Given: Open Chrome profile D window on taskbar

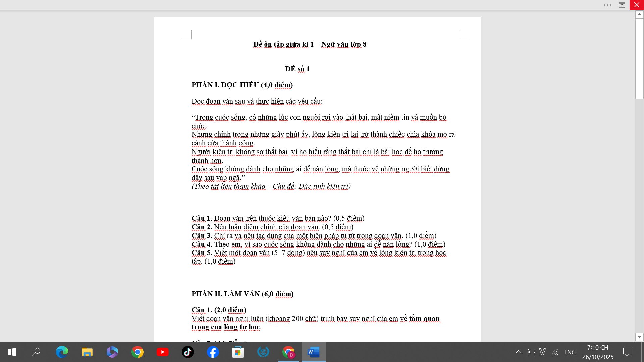Looking at the screenshot, I should click(288, 352).
